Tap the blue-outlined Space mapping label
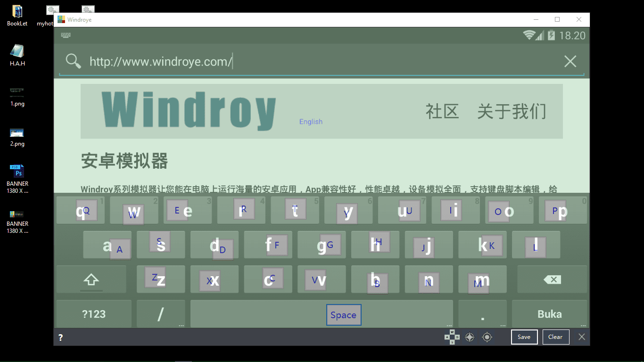 [344, 315]
